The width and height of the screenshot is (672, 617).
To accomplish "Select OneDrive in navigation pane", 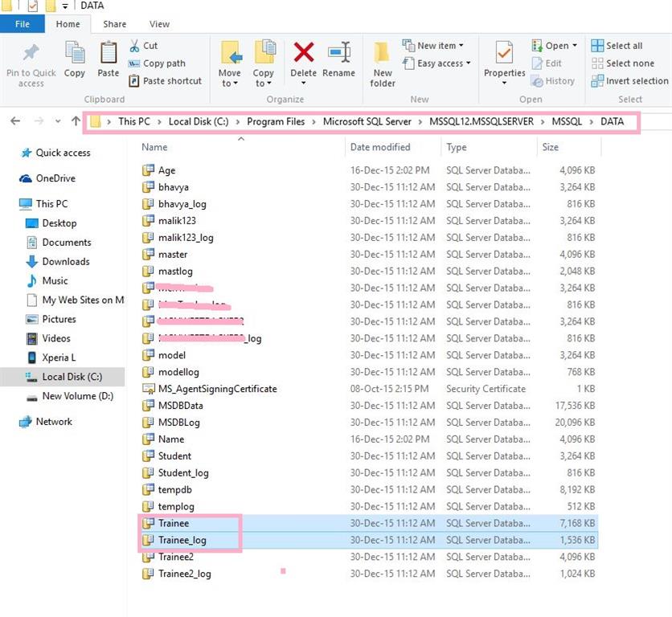I will tap(47, 178).
